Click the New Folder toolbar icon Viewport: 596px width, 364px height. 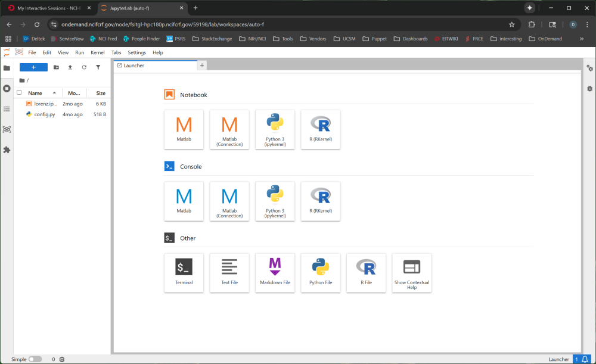pyautogui.click(x=56, y=67)
